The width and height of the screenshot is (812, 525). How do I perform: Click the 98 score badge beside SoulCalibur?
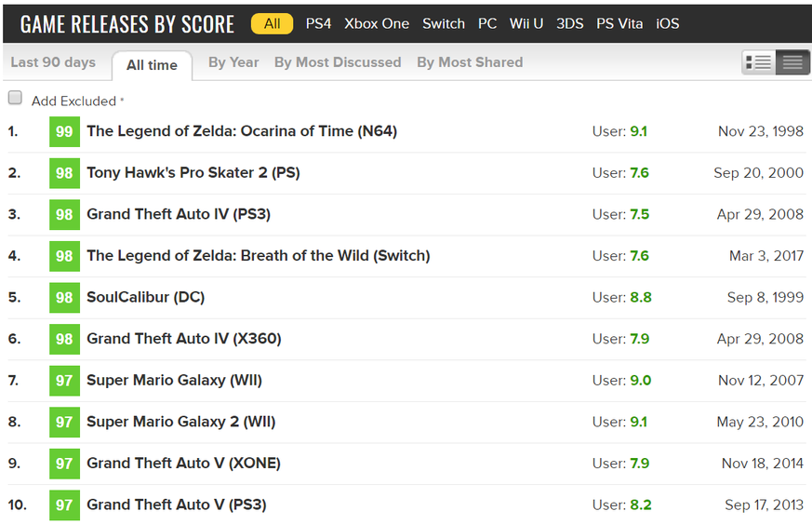64,298
